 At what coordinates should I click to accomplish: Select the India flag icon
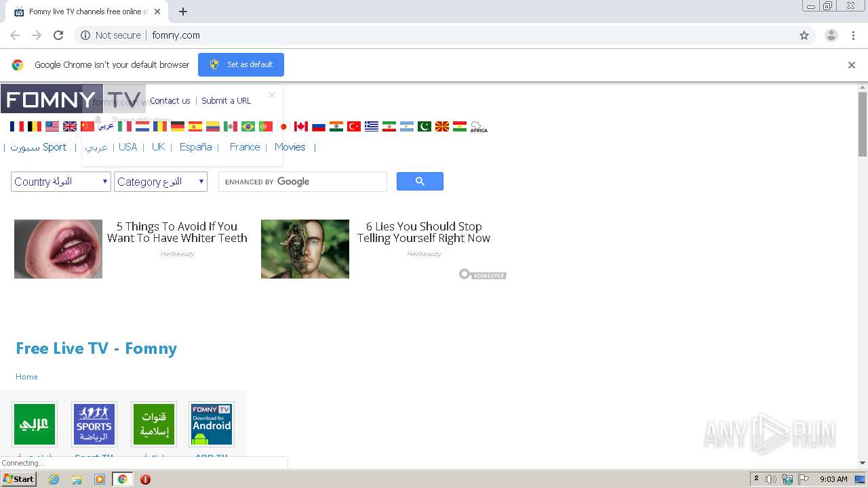(336, 126)
